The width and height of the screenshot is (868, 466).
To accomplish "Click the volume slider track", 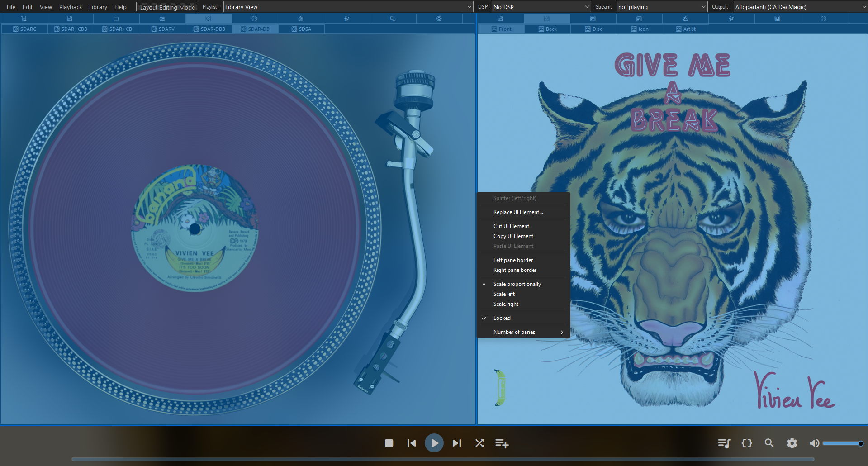I will pos(843,443).
